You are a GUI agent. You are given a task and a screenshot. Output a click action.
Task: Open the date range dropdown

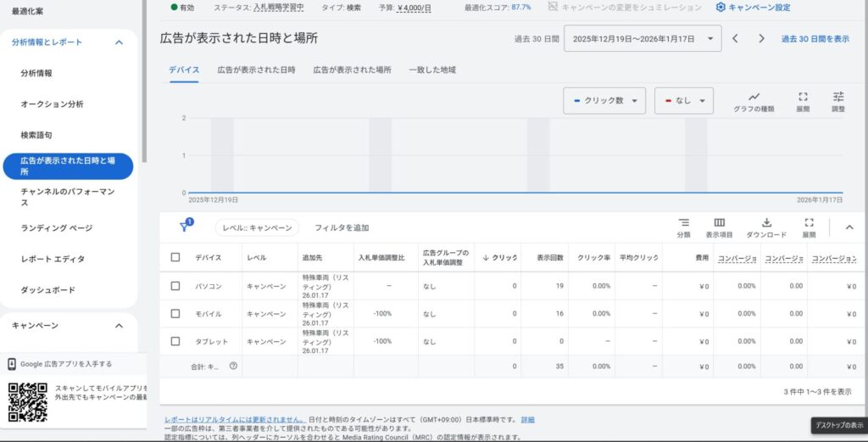click(642, 38)
